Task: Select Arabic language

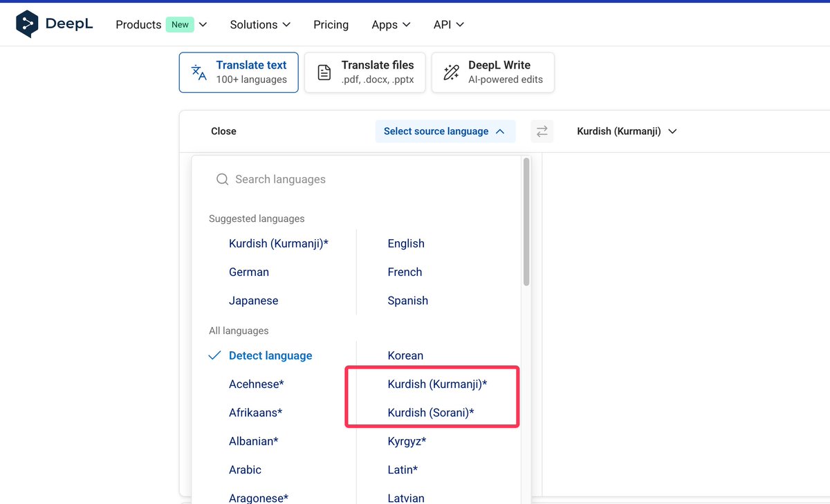Action: click(x=245, y=470)
